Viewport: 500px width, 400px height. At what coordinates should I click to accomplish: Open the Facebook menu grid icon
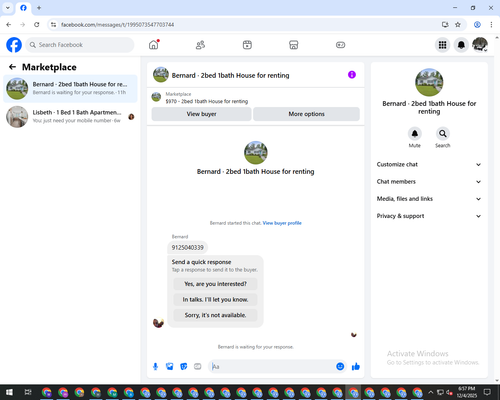coord(442,45)
